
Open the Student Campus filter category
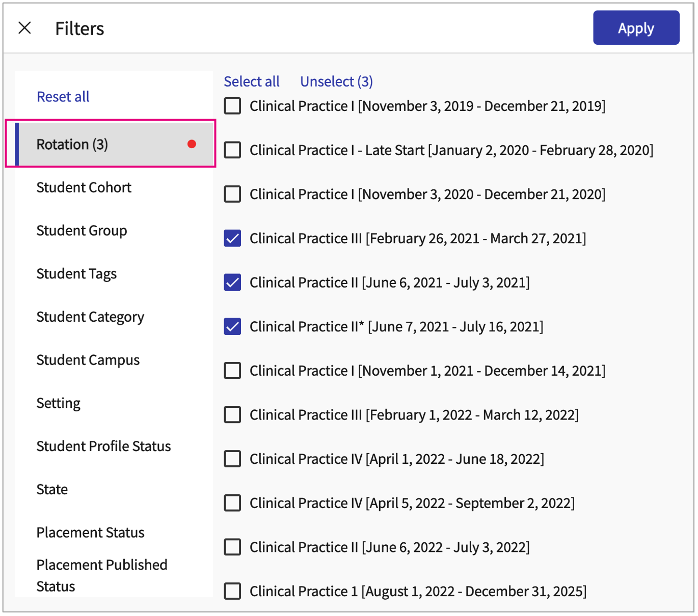[88, 360]
